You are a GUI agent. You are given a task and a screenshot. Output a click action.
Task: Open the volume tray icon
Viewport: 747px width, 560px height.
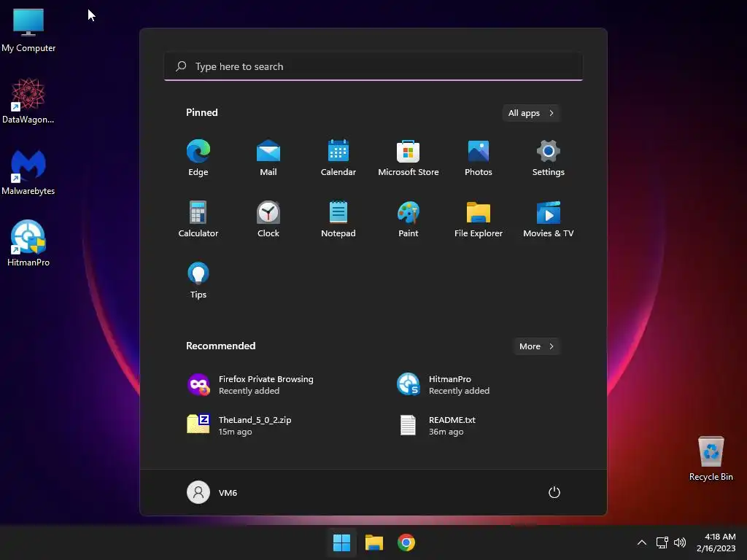[680, 542]
